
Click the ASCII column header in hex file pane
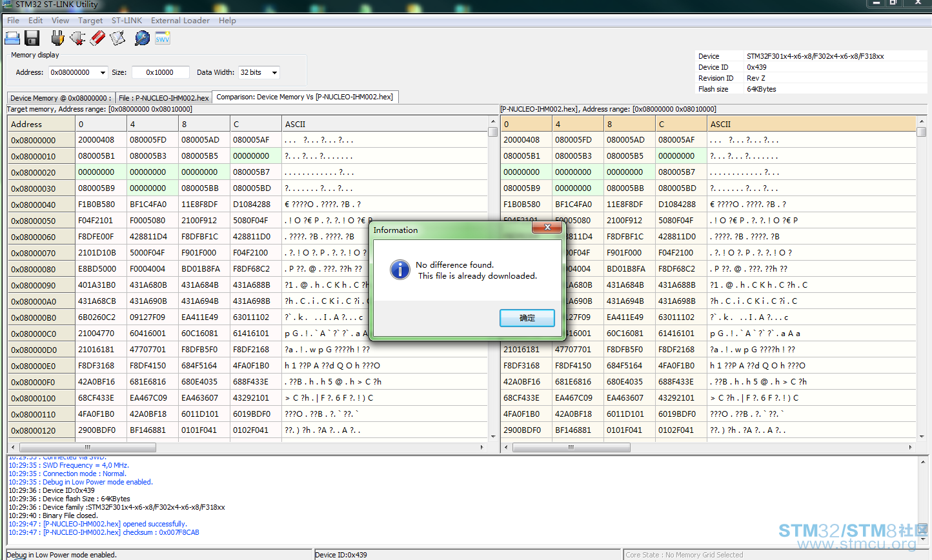(x=811, y=124)
